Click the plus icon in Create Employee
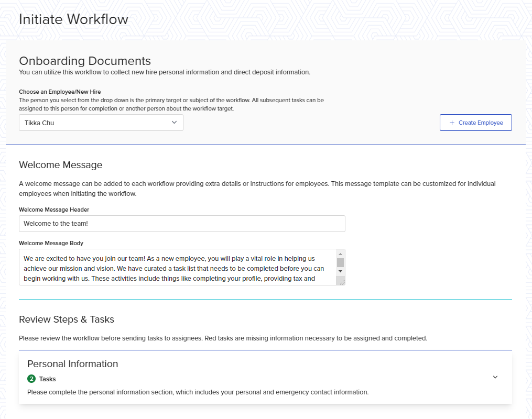The height and width of the screenshot is (419, 532). pos(452,123)
